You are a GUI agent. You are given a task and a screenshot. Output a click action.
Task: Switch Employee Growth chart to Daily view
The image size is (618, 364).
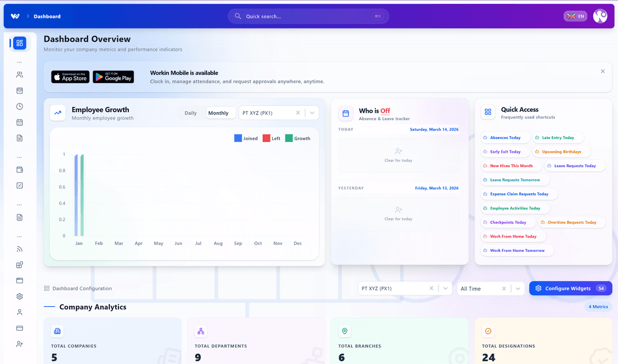(191, 113)
